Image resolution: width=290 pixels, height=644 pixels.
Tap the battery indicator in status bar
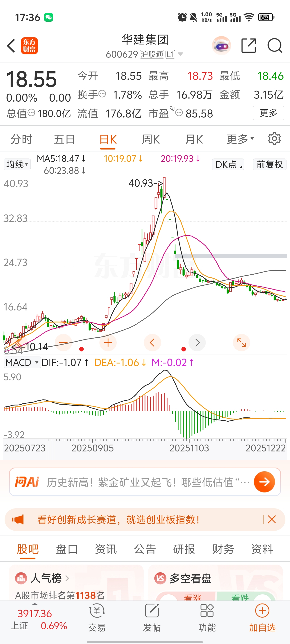click(266, 17)
